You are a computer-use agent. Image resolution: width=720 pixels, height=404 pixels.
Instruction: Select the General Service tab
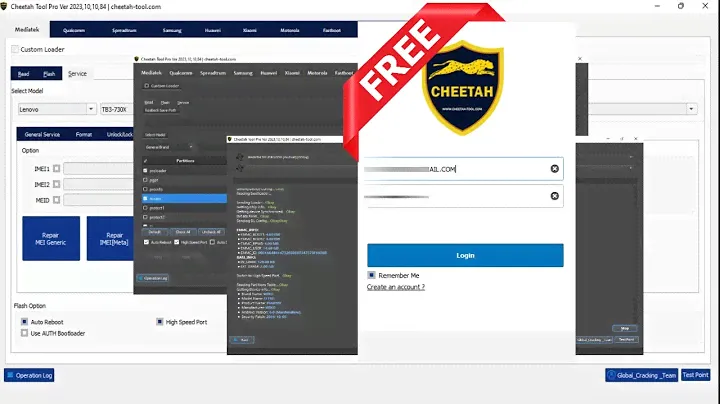[42, 133]
